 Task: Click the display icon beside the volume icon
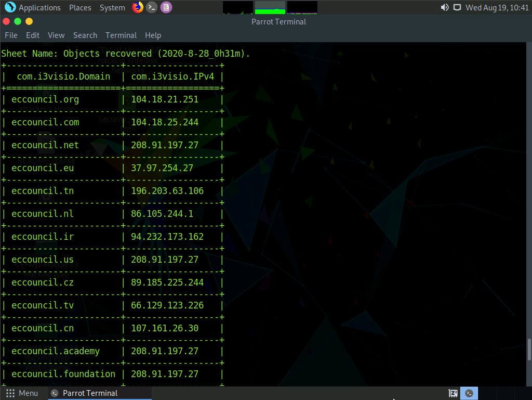457,7
